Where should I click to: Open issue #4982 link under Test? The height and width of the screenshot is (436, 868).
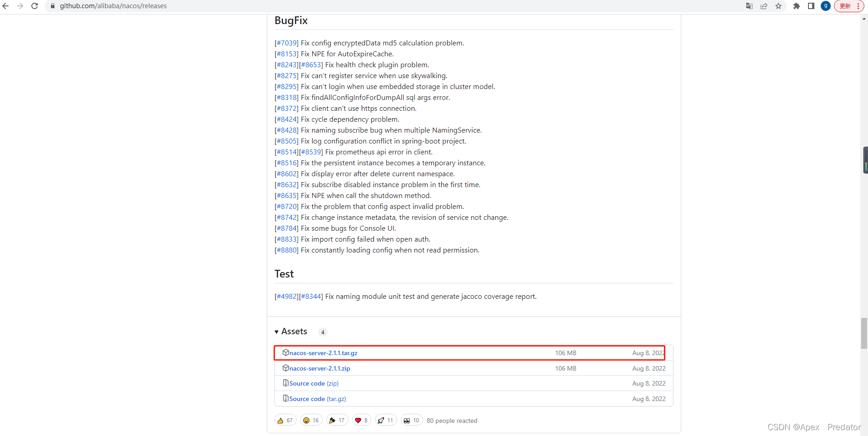click(x=286, y=297)
